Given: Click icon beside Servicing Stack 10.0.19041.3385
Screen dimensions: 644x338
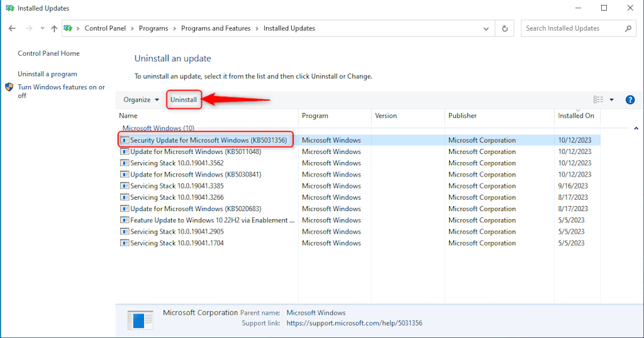Looking at the screenshot, I should coord(125,186).
